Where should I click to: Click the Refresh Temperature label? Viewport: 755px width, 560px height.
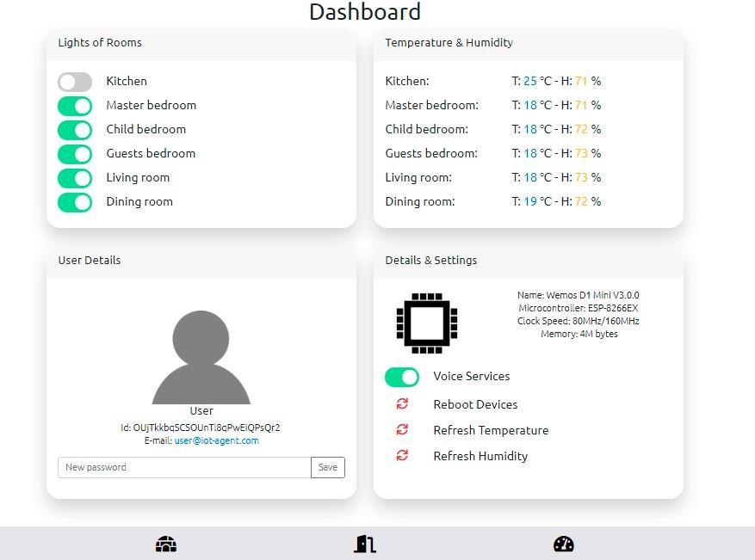tap(491, 430)
